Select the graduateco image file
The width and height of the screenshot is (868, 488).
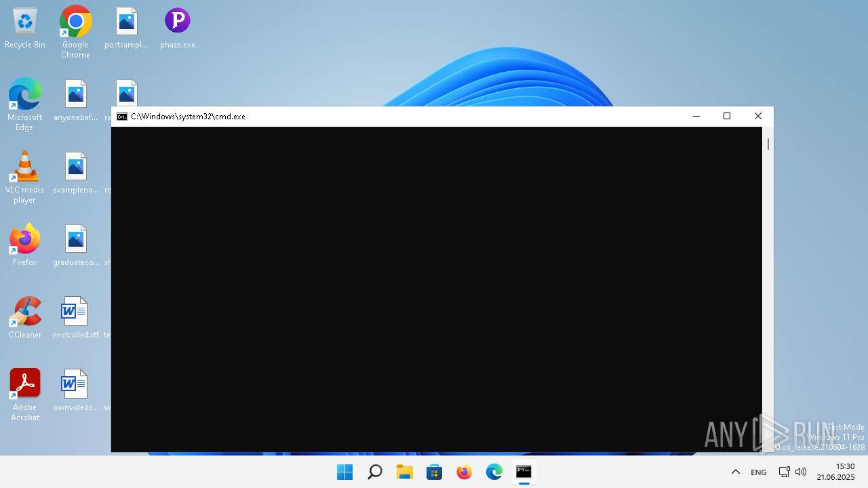coord(75,246)
